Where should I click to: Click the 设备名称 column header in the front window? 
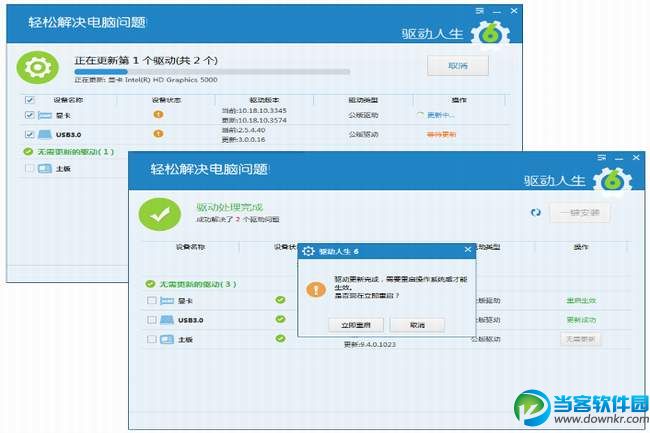pyautogui.click(x=190, y=247)
